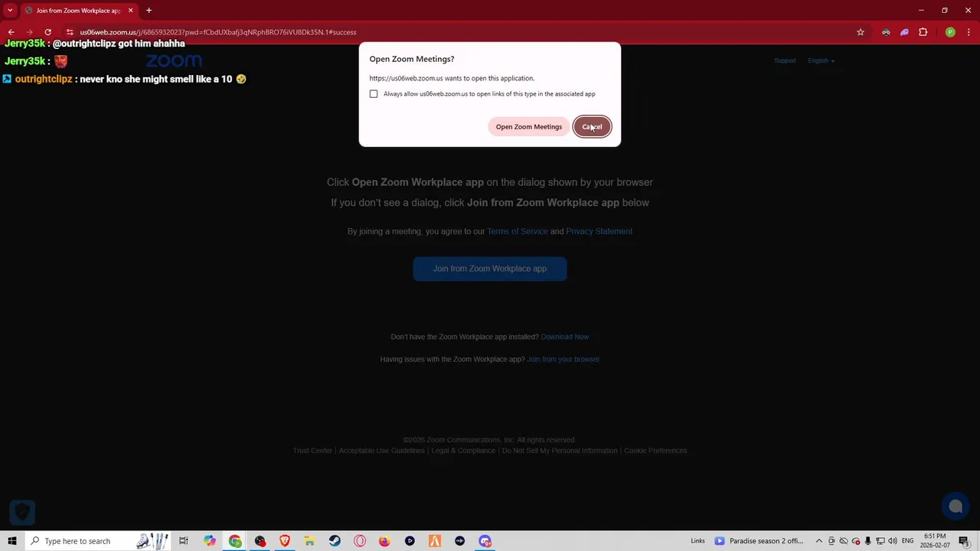The height and width of the screenshot is (551, 980).
Task: Click the shield privacy badge icon
Action: tap(22, 511)
